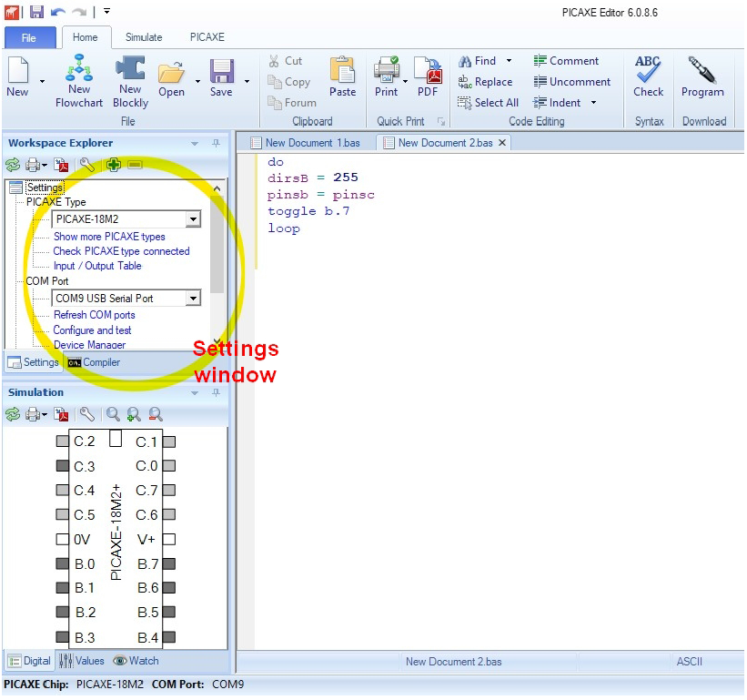
Task: Click Refresh COM ports link
Action: (95, 315)
